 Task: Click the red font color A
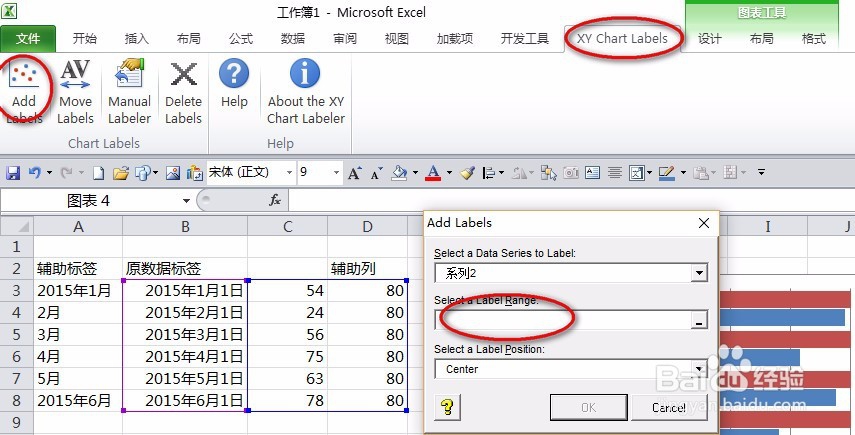(x=433, y=173)
